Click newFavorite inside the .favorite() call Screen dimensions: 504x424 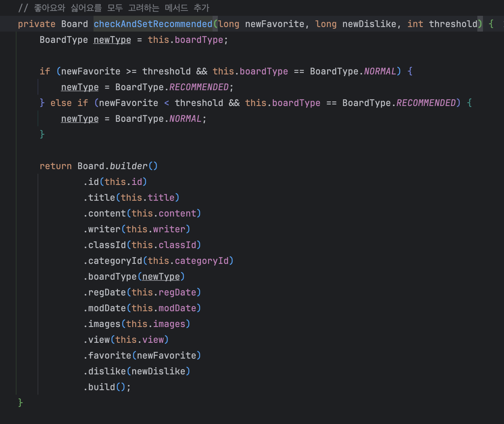(166, 356)
